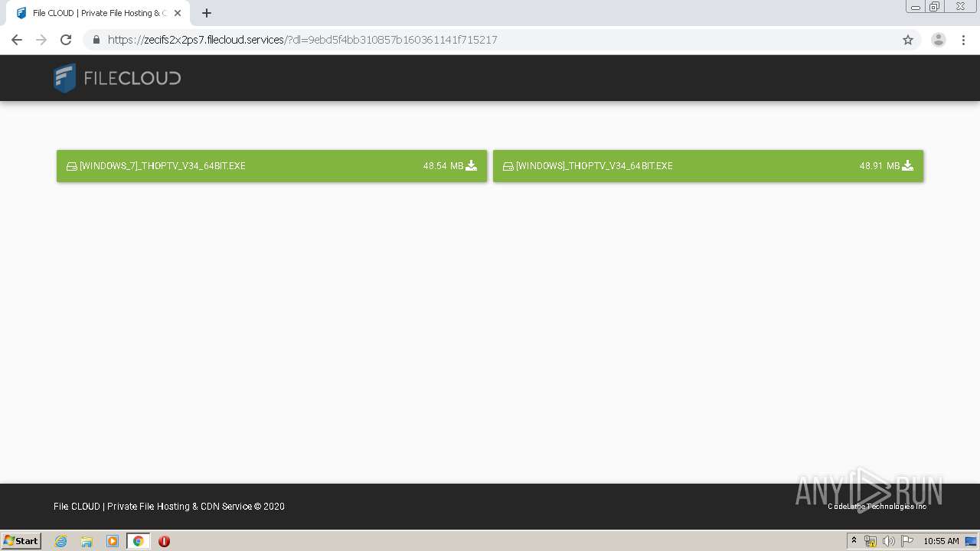Click the network tray icon
980x551 pixels.
point(871,541)
